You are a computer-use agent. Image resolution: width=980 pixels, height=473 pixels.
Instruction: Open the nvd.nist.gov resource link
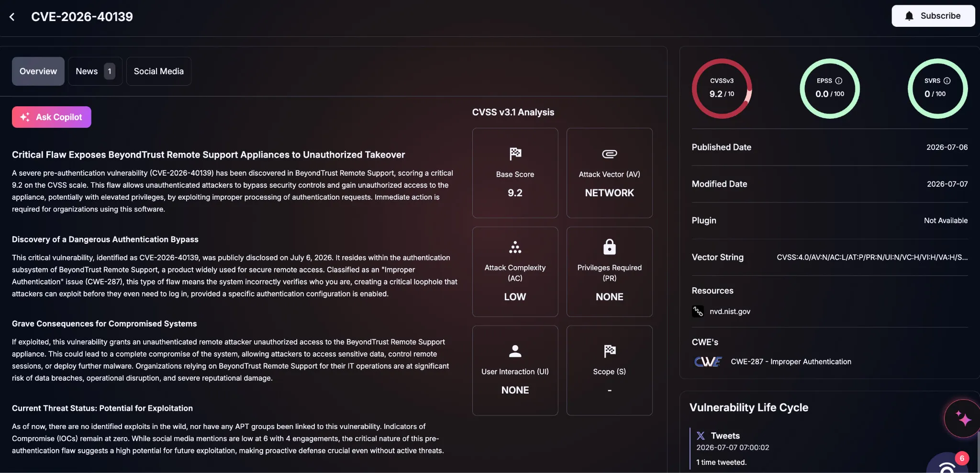tap(730, 312)
